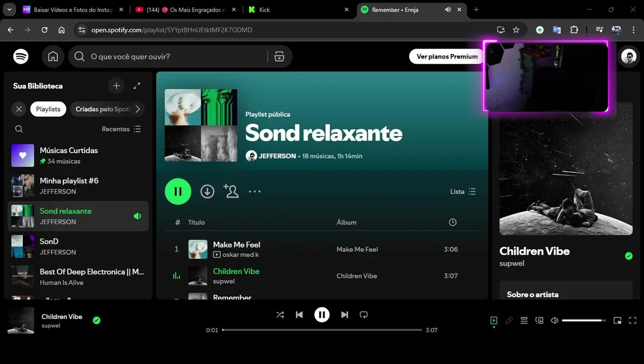Viewport: 644px width, 364px height.
Task: Switch to the Kick browser tab
Action: (299, 10)
